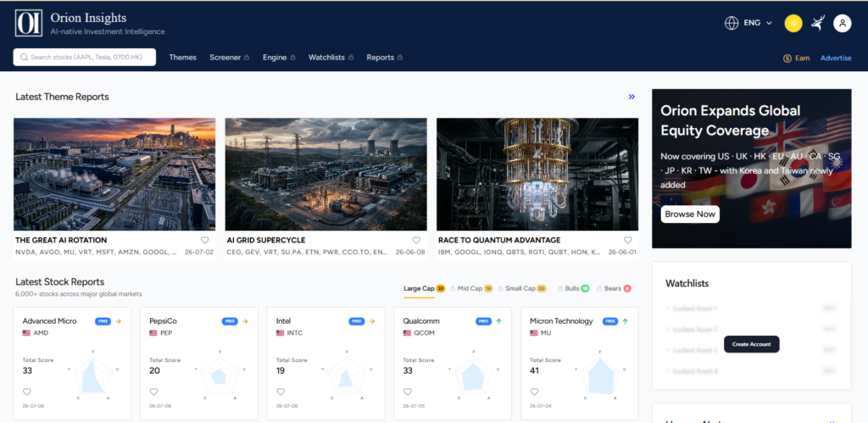This screenshot has width=868, height=423.
Task: Click the Advanced Micro radar chart
Action: pyautogui.click(x=94, y=375)
